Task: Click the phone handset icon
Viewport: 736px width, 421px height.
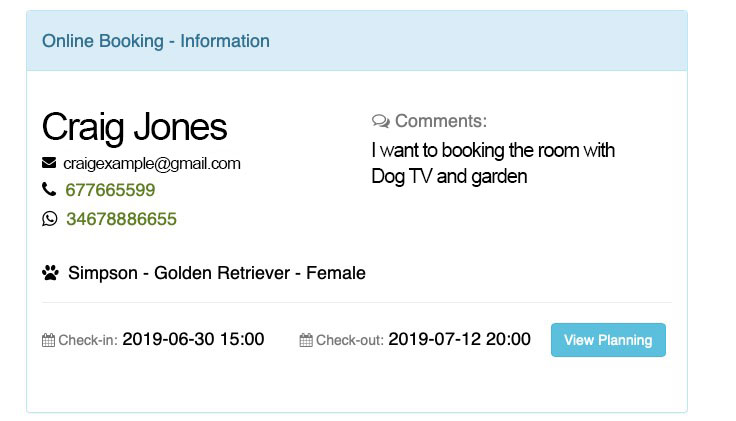Action: click(x=49, y=189)
